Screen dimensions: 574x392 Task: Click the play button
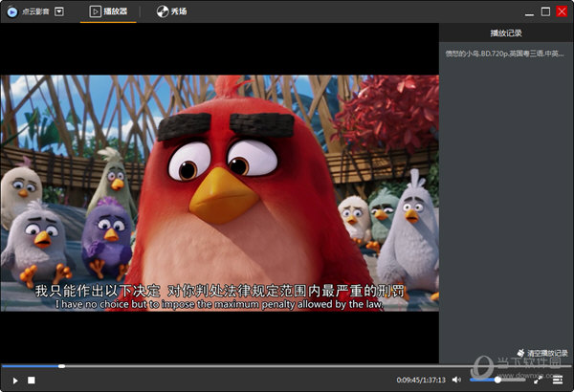[15, 381]
